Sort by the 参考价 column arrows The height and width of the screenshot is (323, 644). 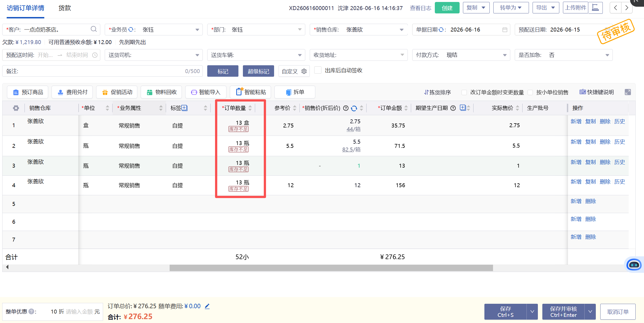295,108
